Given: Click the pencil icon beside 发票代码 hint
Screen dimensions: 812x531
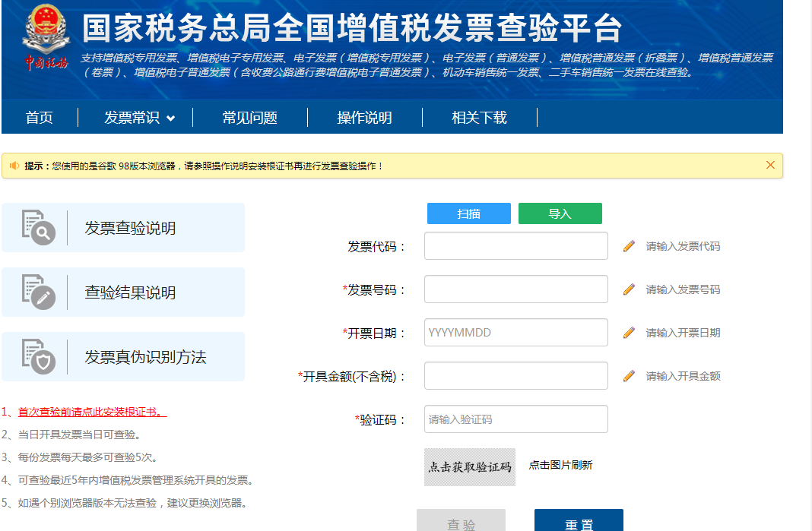Looking at the screenshot, I should click(629, 246).
